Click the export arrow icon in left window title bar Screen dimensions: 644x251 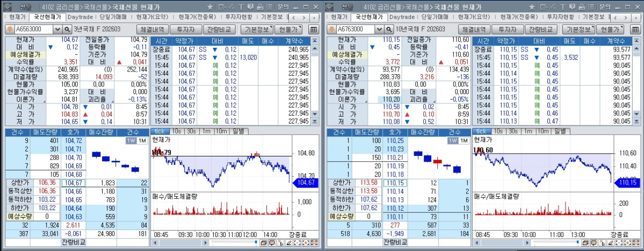pyautogui.click(x=222, y=7)
